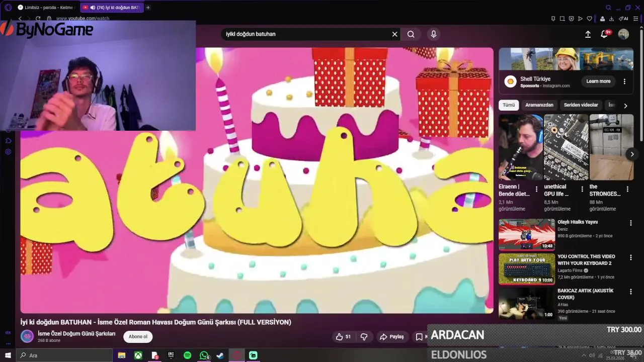644x362 pixels.
Task: Open YouTube notifications bell
Action: (x=604, y=34)
